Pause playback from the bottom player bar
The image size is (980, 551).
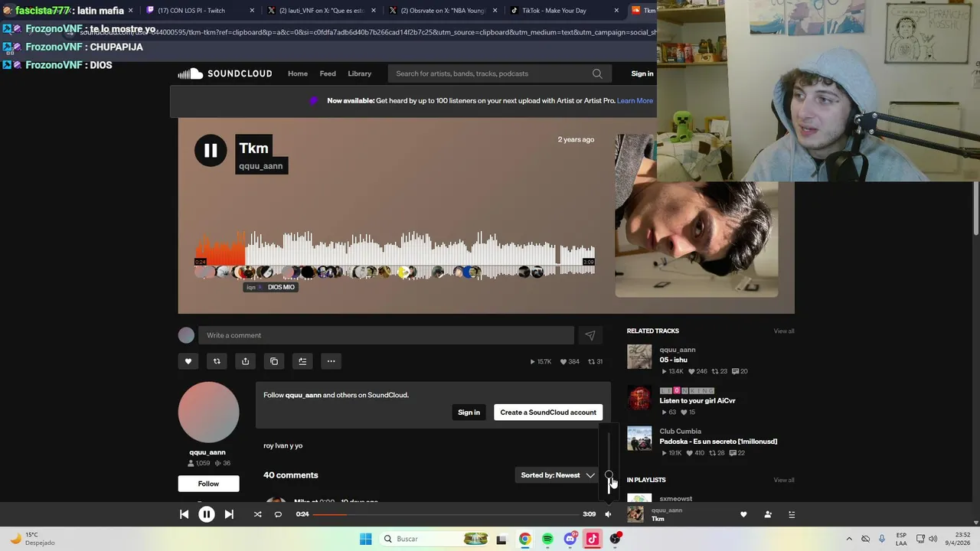pos(207,514)
